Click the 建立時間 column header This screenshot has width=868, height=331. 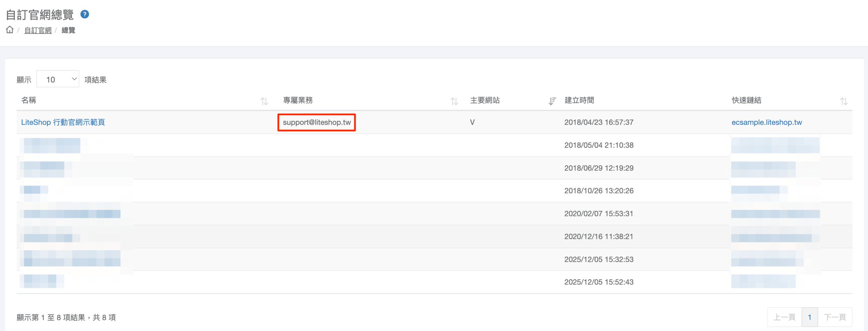(579, 100)
